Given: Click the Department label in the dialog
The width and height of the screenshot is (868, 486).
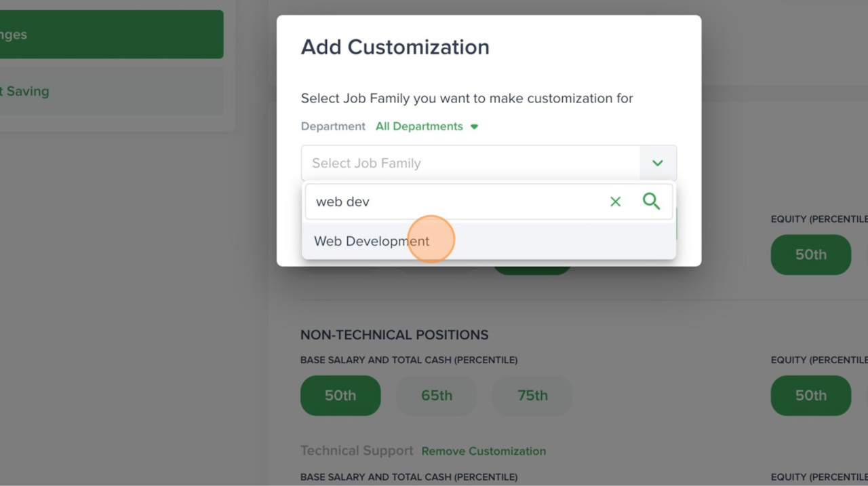Looking at the screenshot, I should coord(333,127).
